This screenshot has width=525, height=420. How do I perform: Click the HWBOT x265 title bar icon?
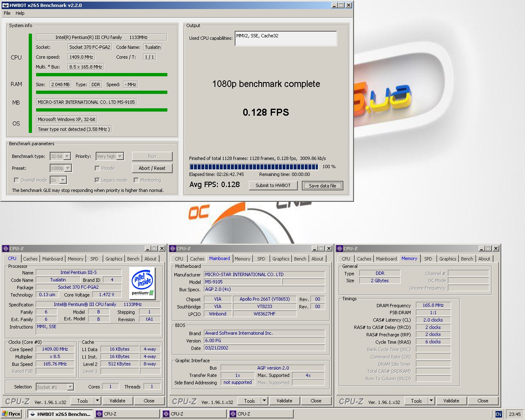coord(5,5)
